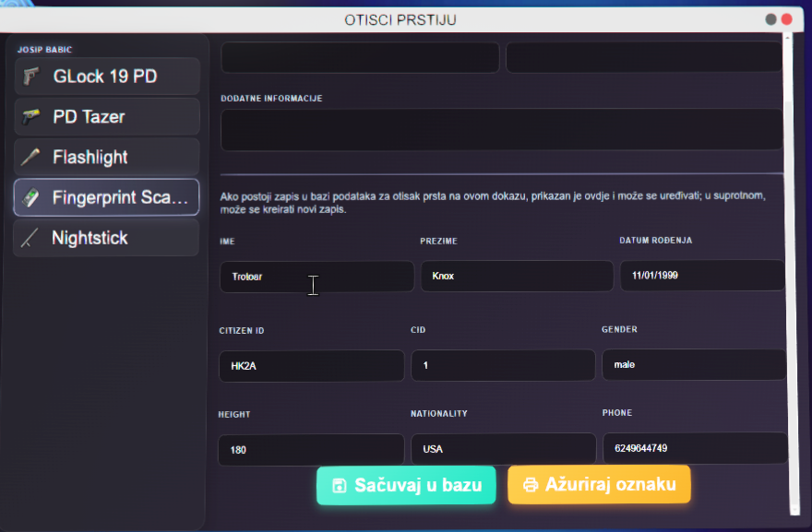
Task: Click the JOSIP BABIC name header
Action: tap(44, 50)
